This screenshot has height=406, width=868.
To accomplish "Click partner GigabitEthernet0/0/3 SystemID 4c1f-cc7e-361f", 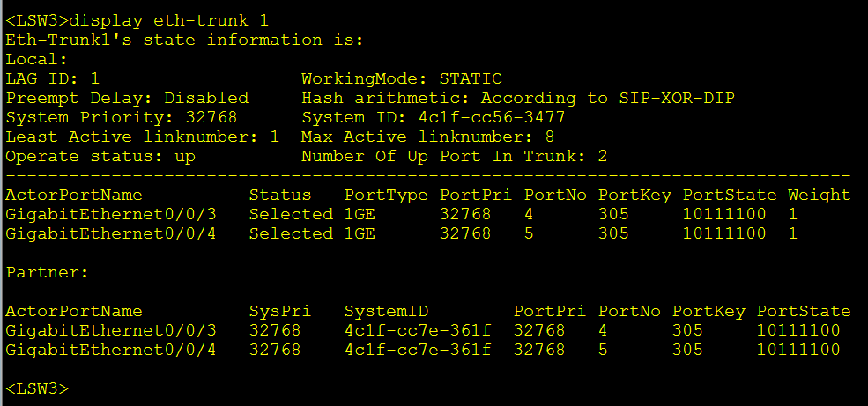I will click(x=418, y=330).
